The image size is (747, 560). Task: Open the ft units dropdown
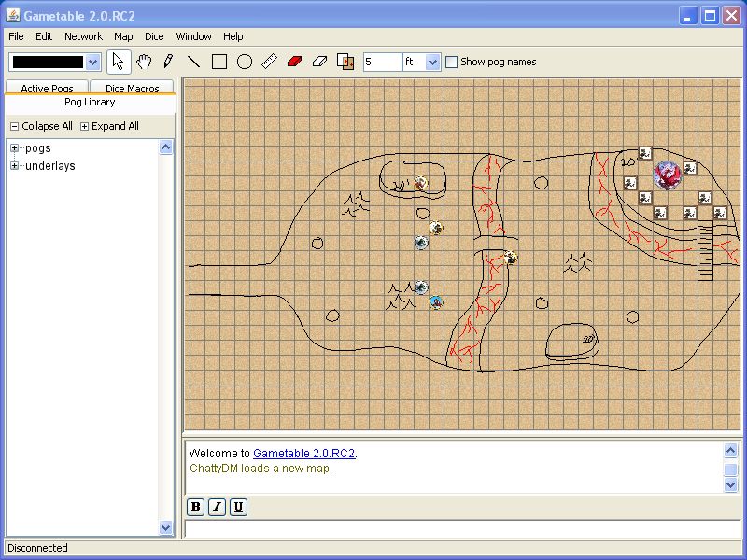pyautogui.click(x=432, y=62)
